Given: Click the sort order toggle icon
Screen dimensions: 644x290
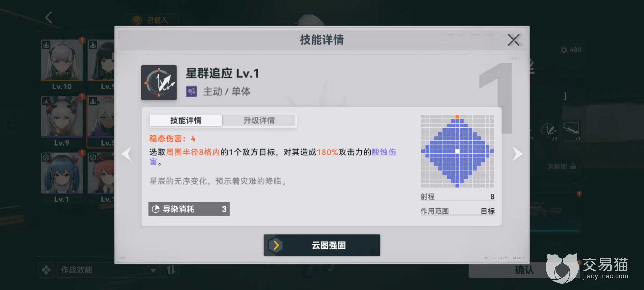Looking at the screenshot, I should point(171,270).
